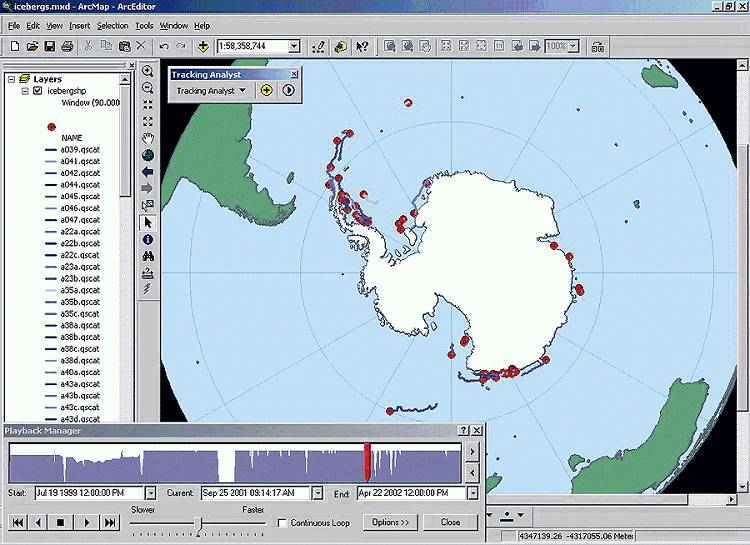Screen dimensions: 750x545
Task: Open Playback Manager from Tracking Analyst toolbar
Action: pos(288,90)
